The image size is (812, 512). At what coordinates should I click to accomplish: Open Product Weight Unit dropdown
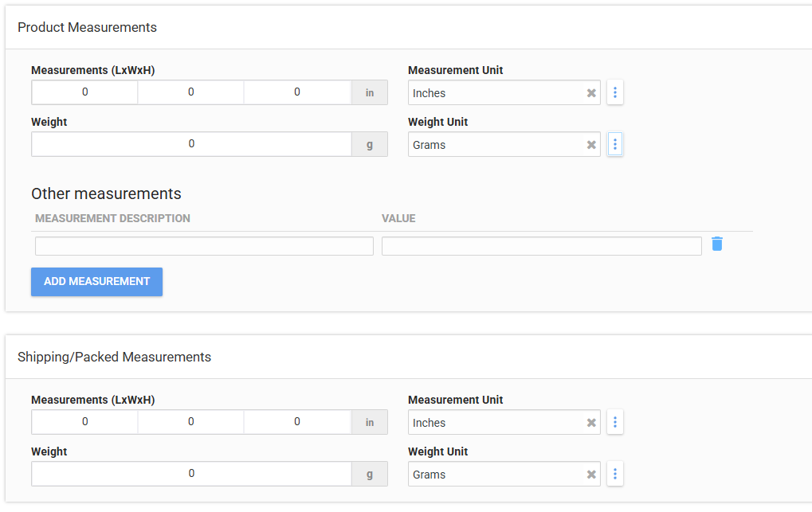(x=494, y=145)
